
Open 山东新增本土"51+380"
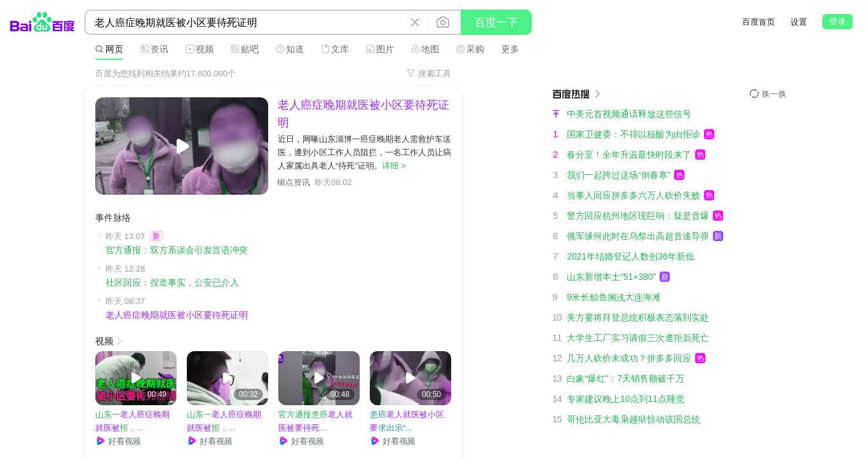click(611, 277)
